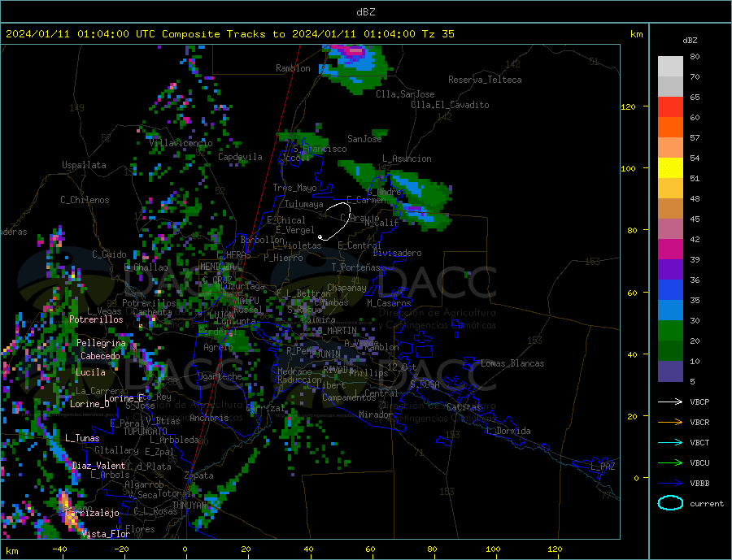
Task: Click the 'VBCT' legend label
Action: point(699,442)
